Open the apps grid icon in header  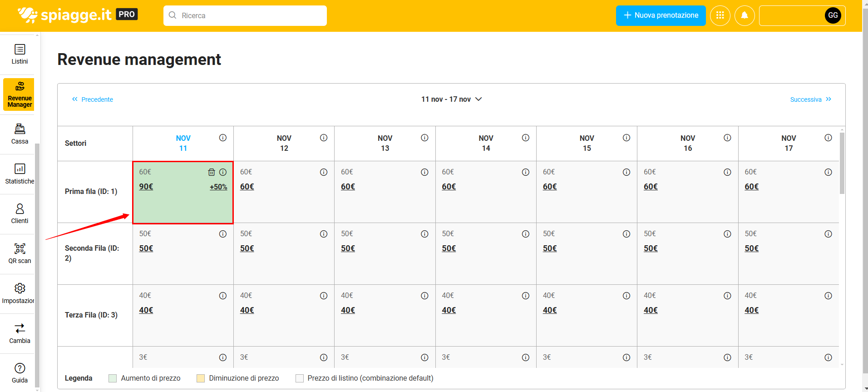[x=720, y=15]
